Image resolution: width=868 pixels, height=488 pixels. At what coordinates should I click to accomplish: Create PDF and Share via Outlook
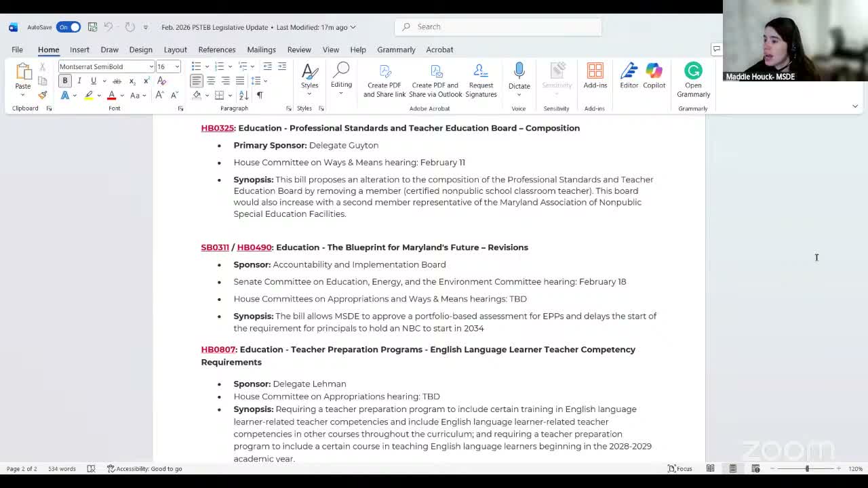pos(435,80)
